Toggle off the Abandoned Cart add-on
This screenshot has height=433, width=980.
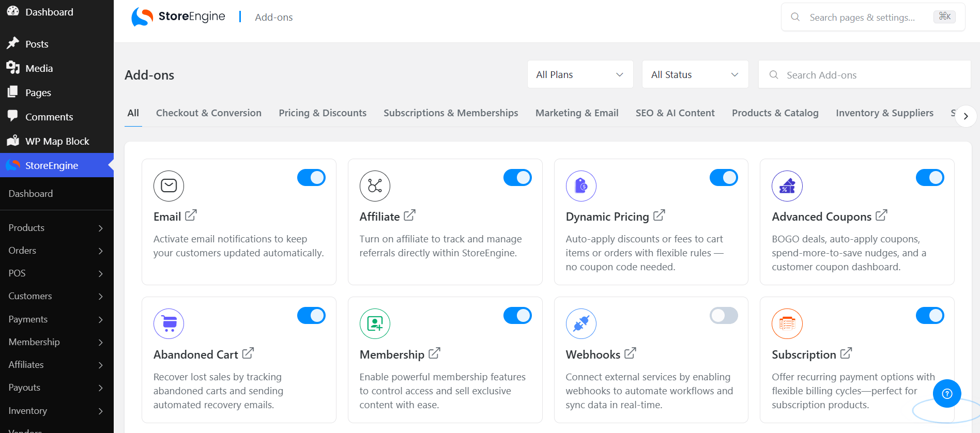click(x=311, y=316)
